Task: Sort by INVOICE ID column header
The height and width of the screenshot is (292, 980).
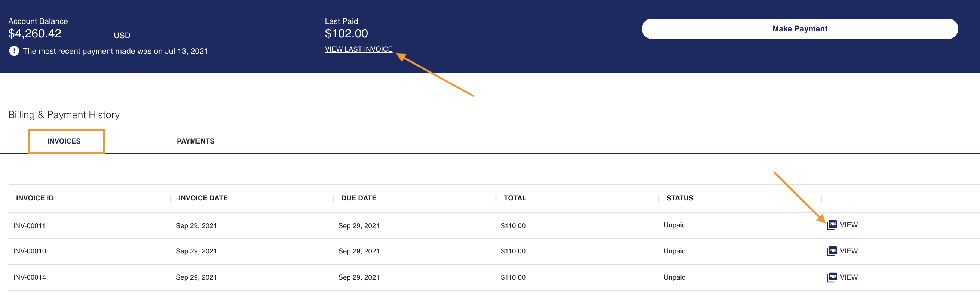Action: [35, 198]
